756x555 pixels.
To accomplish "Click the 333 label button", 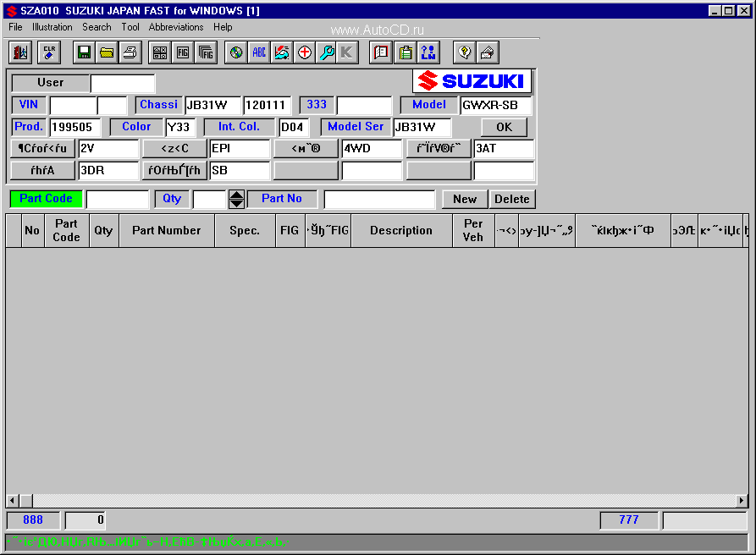I will pos(317,105).
